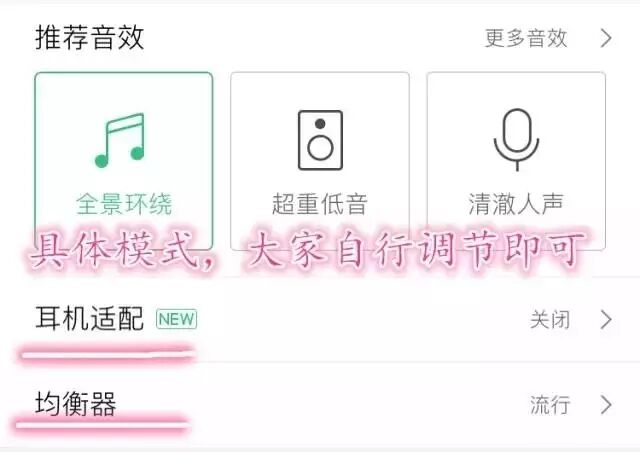Choose the 清澈人声 sound effect label
This screenshot has height=452, width=640.
point(516,204)
